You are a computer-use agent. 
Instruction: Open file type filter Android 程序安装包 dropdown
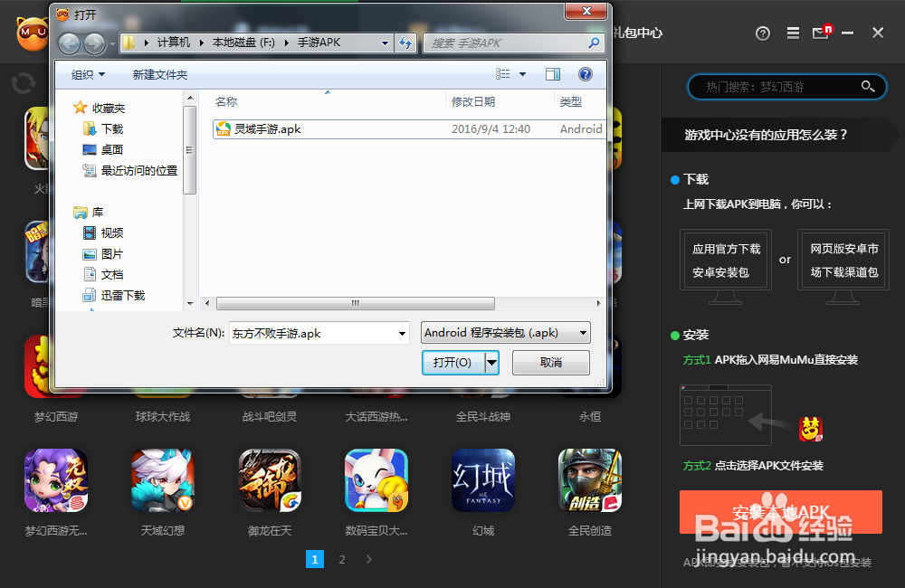pyautogui.click(x=506, y=333)
